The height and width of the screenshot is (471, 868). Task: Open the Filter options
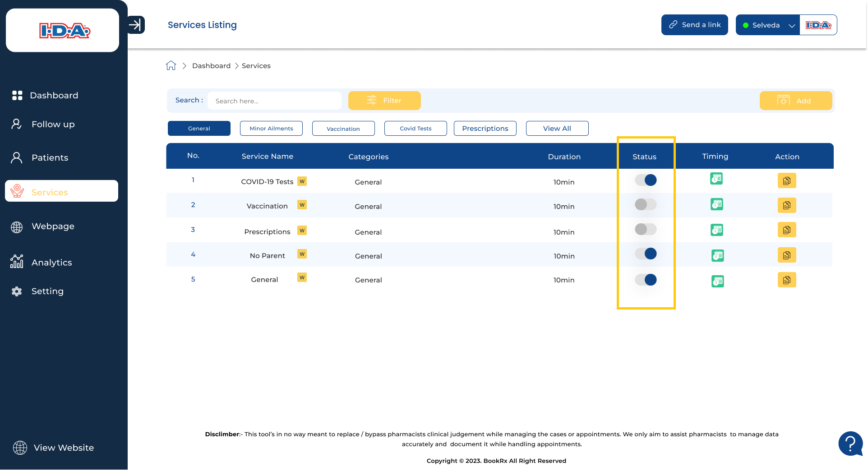(x=384, y=101)
